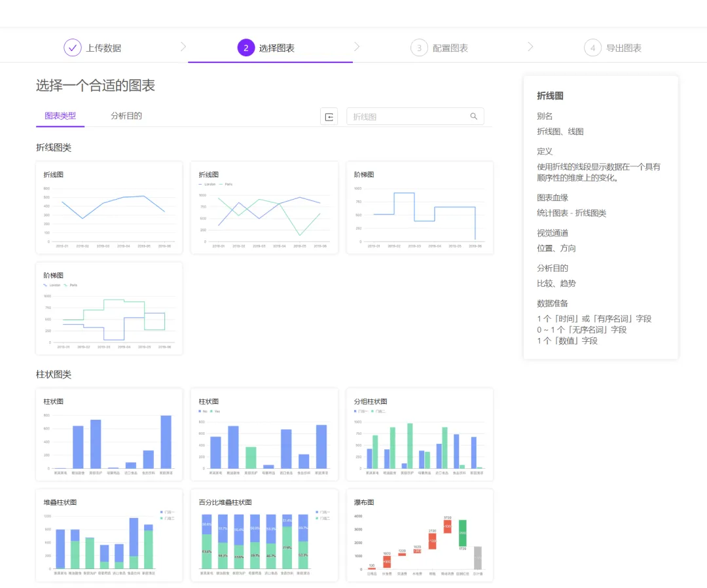This screenshot has height=588, width=707.
Task: Select the 分组柱状图 chart card
Action: tap(420, 434)
